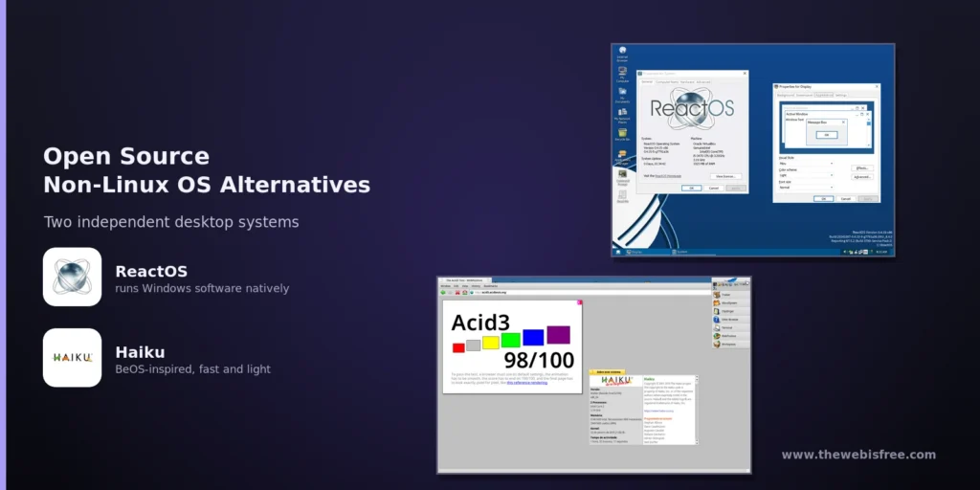980x490 pixels.
Task: Click the red Acid3 square
Action: pyautogui.click(x=458, y=347)
